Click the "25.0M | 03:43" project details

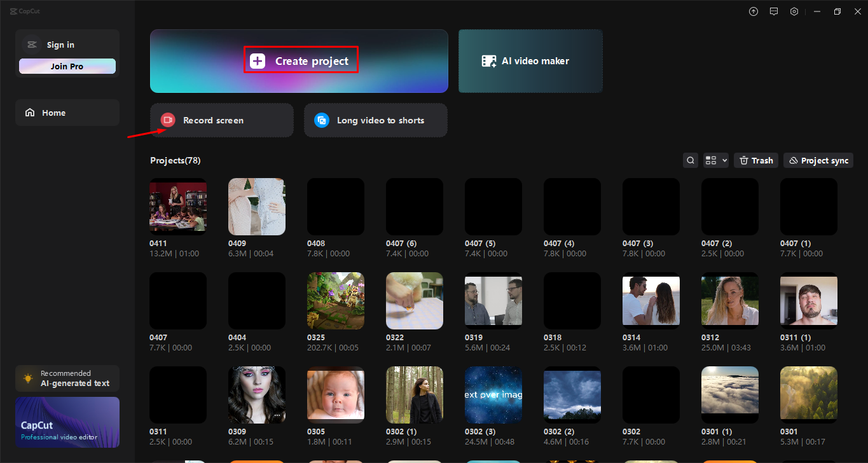(x=726, y=348)
